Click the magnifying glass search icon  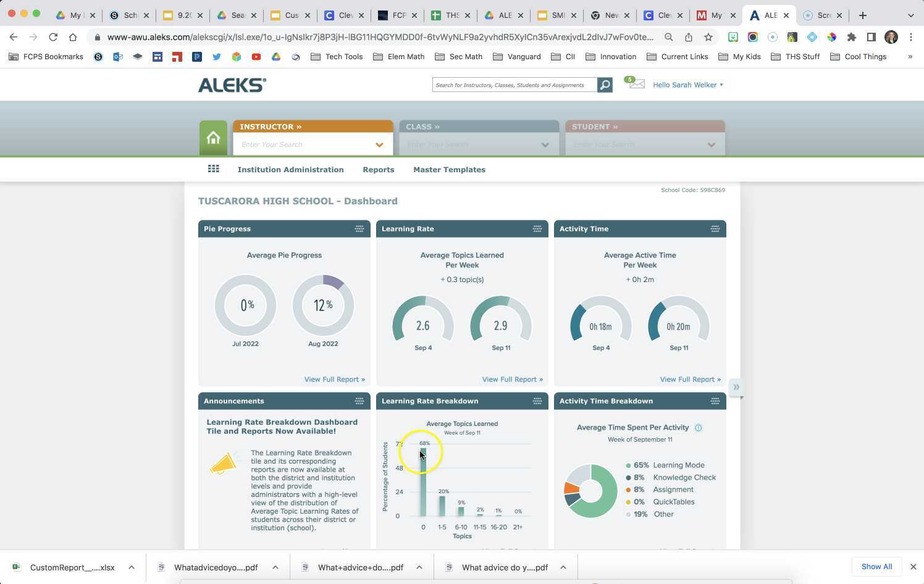point(603,85)
